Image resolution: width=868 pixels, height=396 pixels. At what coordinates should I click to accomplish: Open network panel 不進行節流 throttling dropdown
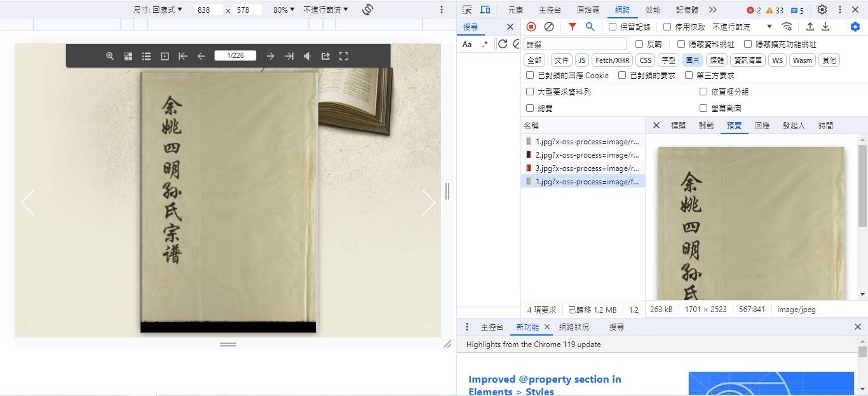[x=742, y=27]
